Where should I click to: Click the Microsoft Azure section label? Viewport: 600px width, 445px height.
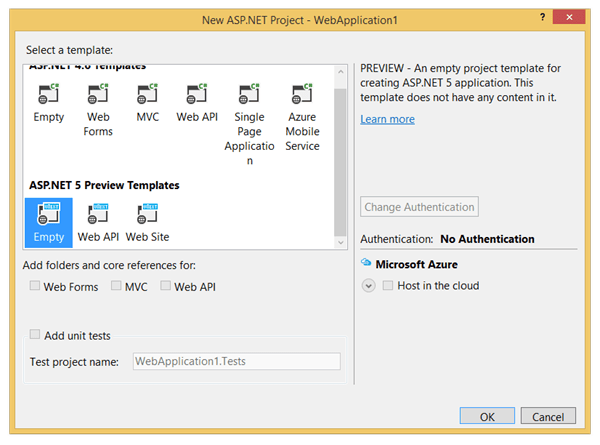[416, 264]
